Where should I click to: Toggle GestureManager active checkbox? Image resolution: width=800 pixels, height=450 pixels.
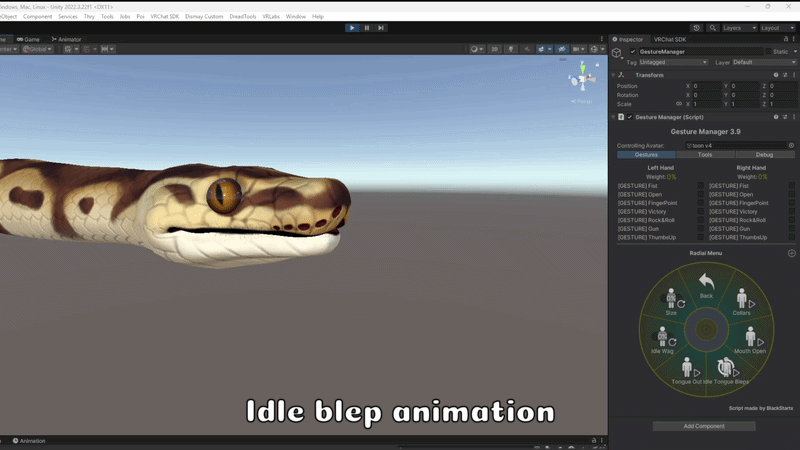[x=633, y=52]
